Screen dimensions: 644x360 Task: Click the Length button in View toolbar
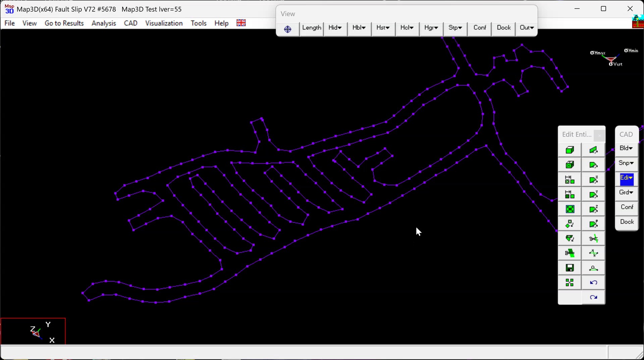(311, 28)
